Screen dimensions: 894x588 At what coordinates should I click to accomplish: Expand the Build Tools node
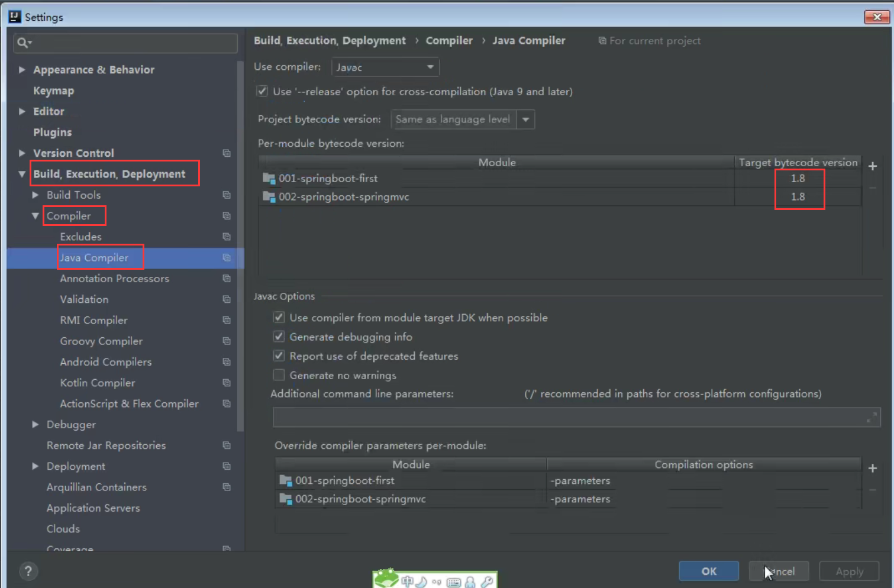[35, 195]
